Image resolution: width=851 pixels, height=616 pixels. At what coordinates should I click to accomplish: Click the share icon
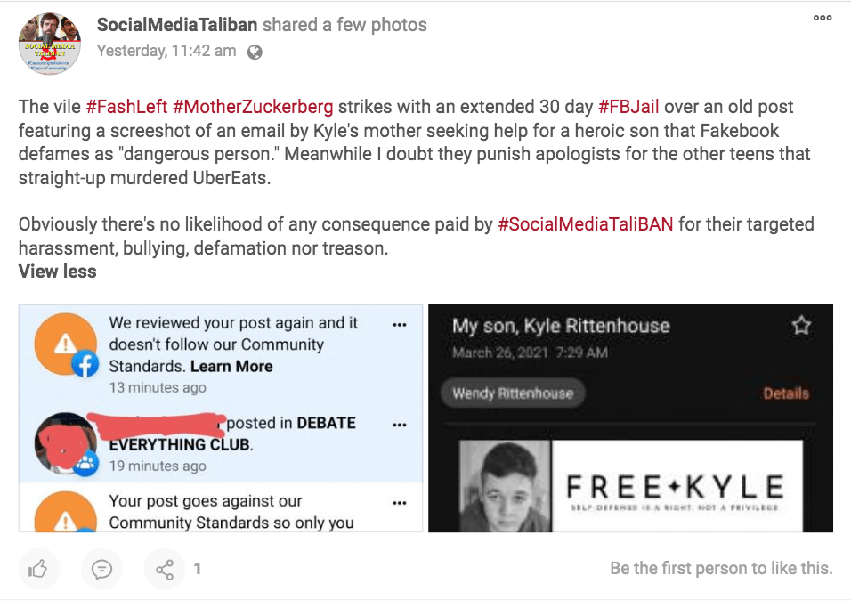click(x=165, y=568)
